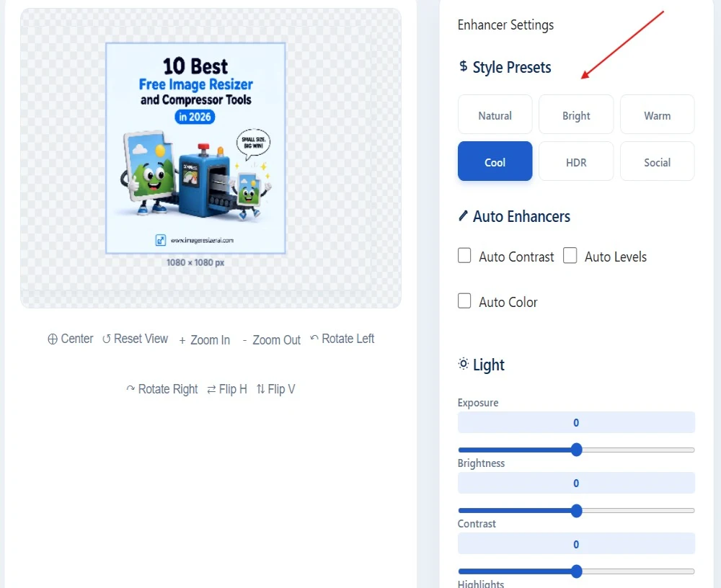Click Zoom In on the preview
The width and height of the screenshot is (721, 588).
[x=204, y=340]
